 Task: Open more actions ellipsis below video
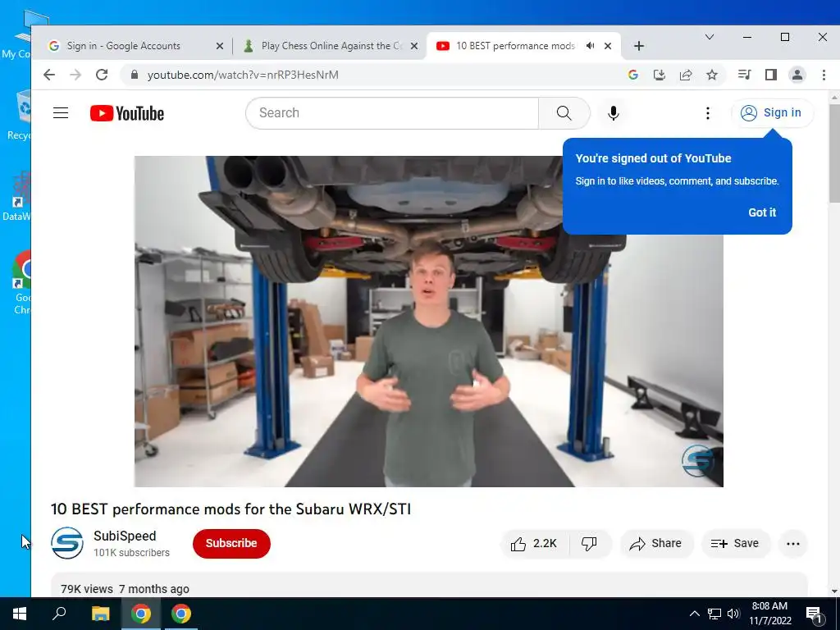point(793,544)
